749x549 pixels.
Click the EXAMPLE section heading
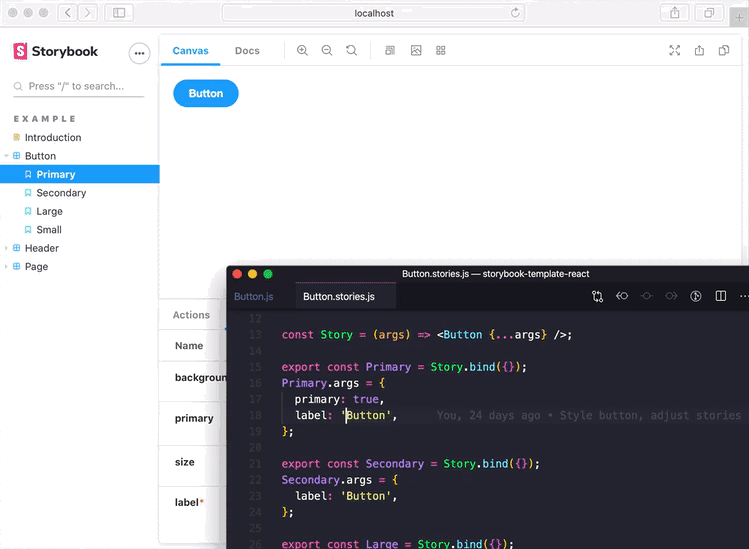45,119
